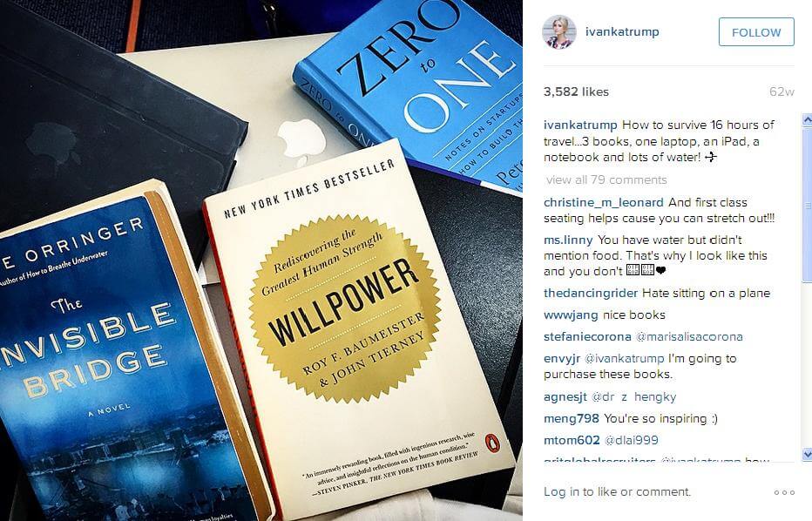Open the ivankatrump profile avatar
812x521 pixels.
558,32
